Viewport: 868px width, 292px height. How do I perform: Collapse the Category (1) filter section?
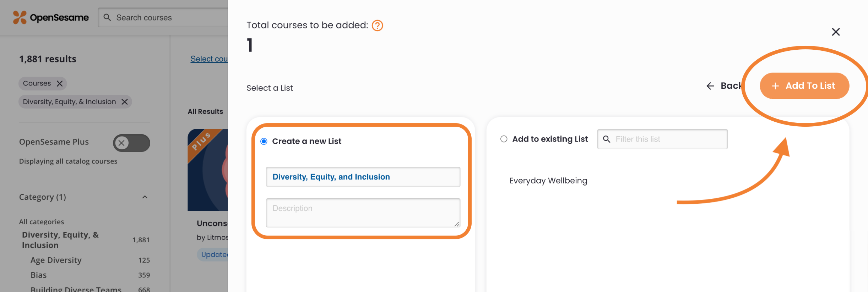pyautogui.click(x=145, y=197)
